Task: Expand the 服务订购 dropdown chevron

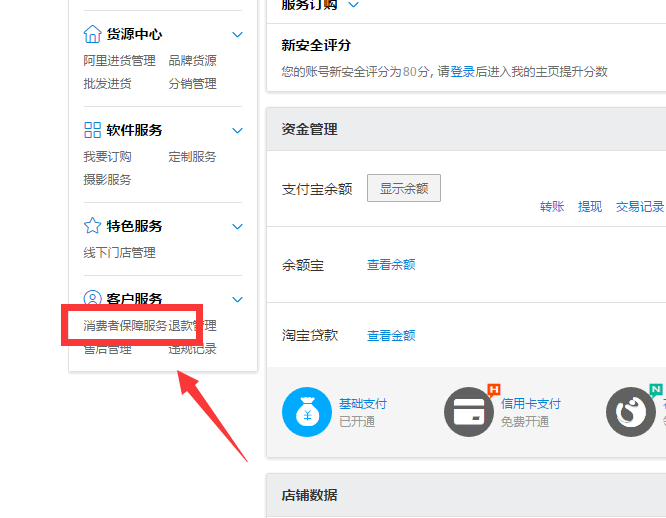Action: click(353, 5)
